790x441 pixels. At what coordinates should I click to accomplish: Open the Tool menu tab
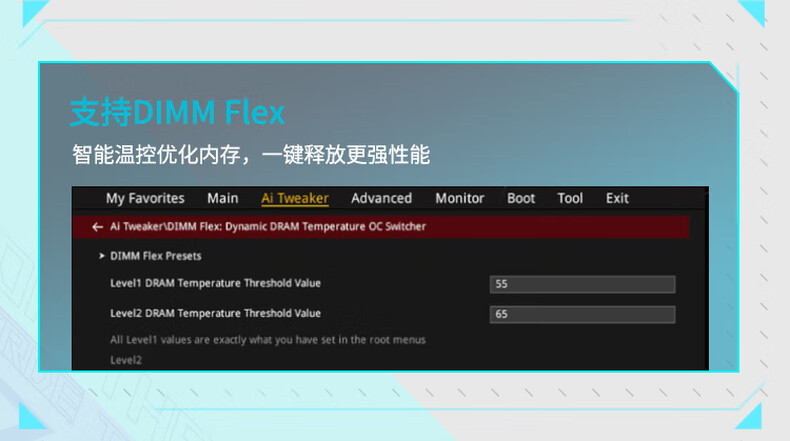click(x=570, y=198)
